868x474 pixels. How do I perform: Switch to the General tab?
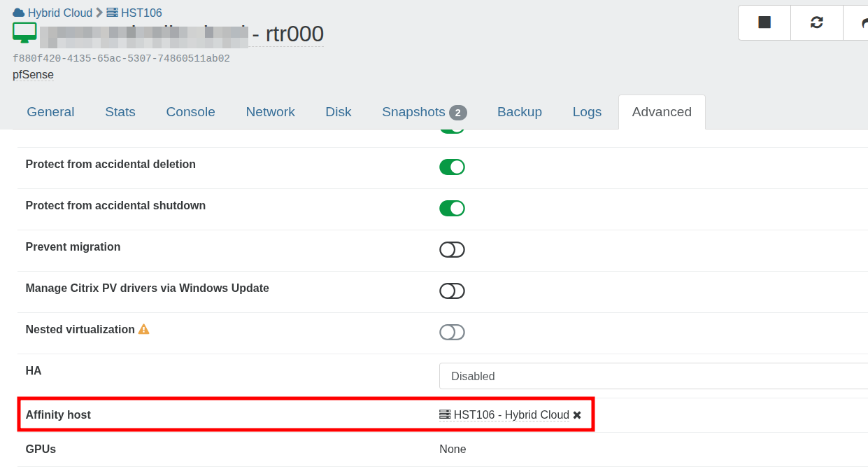[50, 112]
